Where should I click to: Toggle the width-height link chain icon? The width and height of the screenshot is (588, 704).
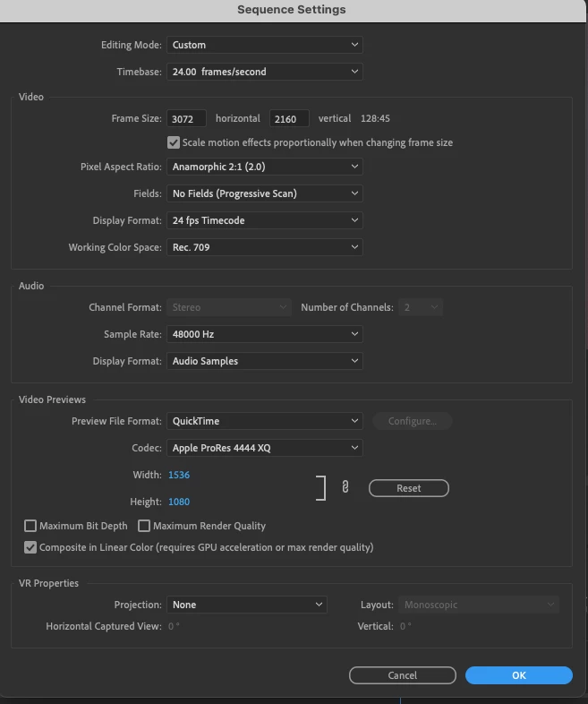coord(345,487)
